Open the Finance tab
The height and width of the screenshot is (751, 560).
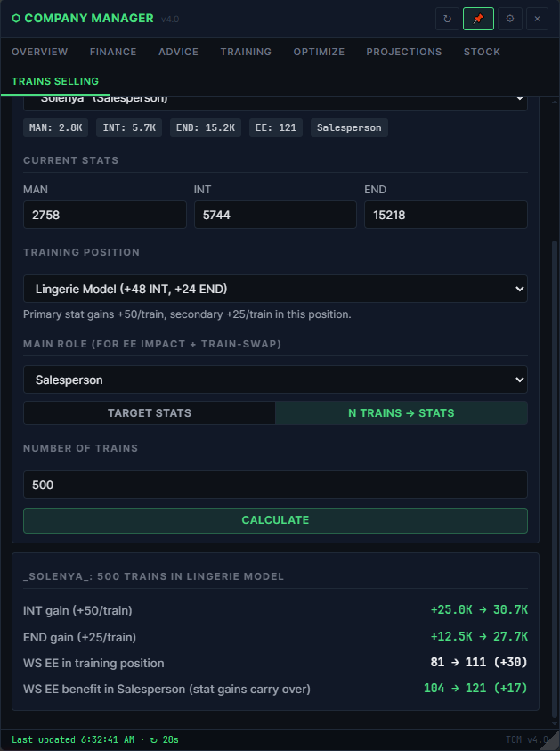[113, 52]
